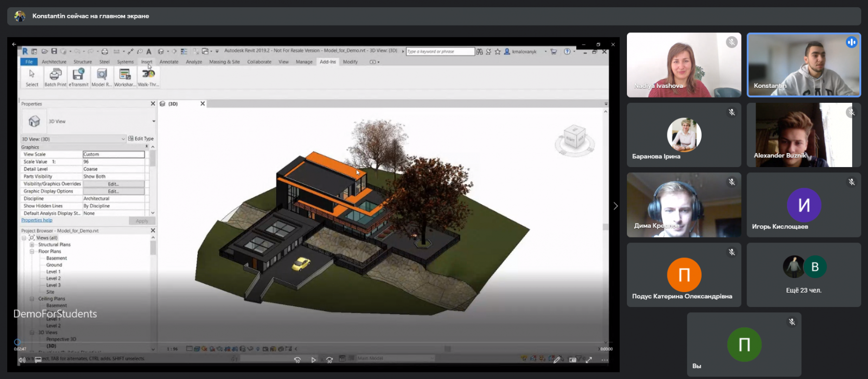Viewport: 868px width, 379px height.
Task: Launch the eTransmit add-in
Action: tap(78, 77)
